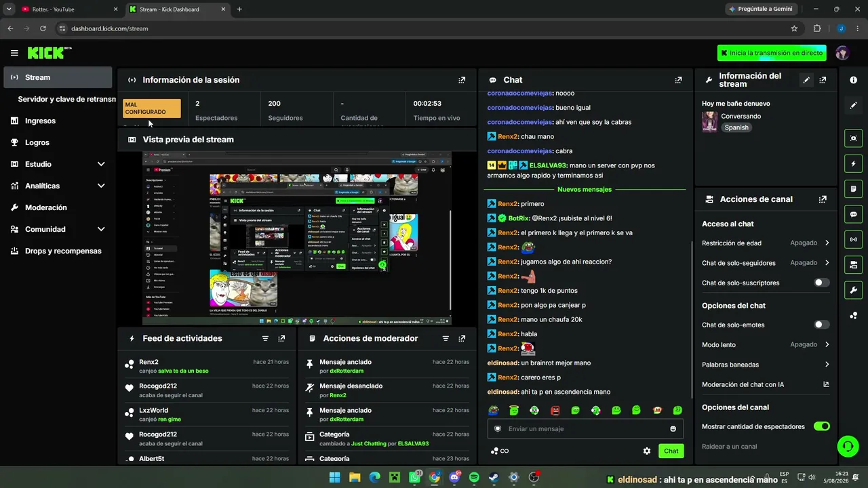
Task: Open the Windows Start menu
Action: pos(335,477)
